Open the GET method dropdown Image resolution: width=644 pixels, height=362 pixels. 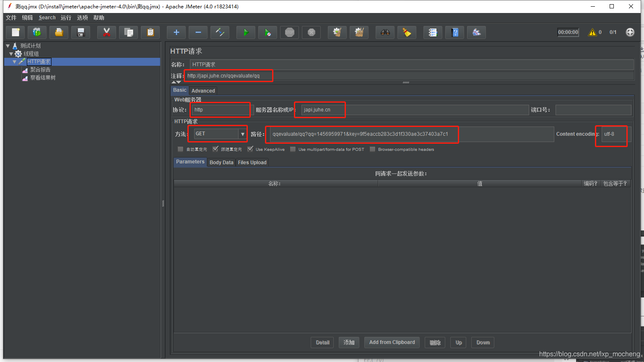(x=242, y=134)
